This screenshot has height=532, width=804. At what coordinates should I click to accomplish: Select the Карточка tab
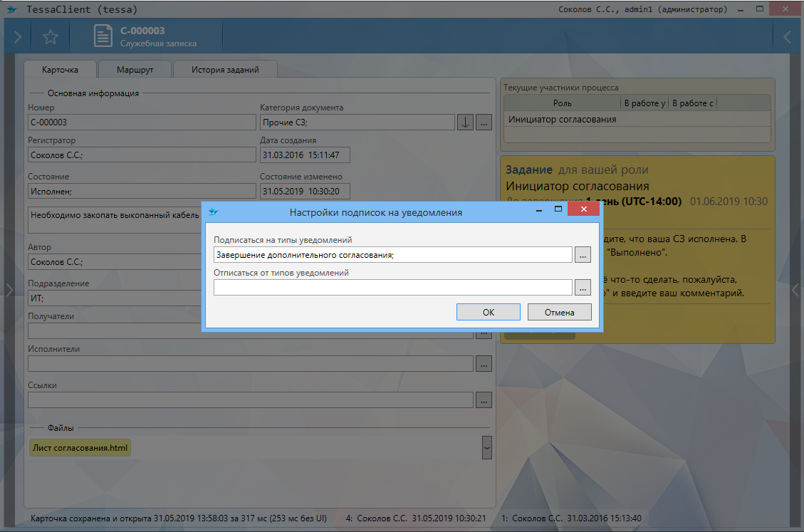click(60, 70)
